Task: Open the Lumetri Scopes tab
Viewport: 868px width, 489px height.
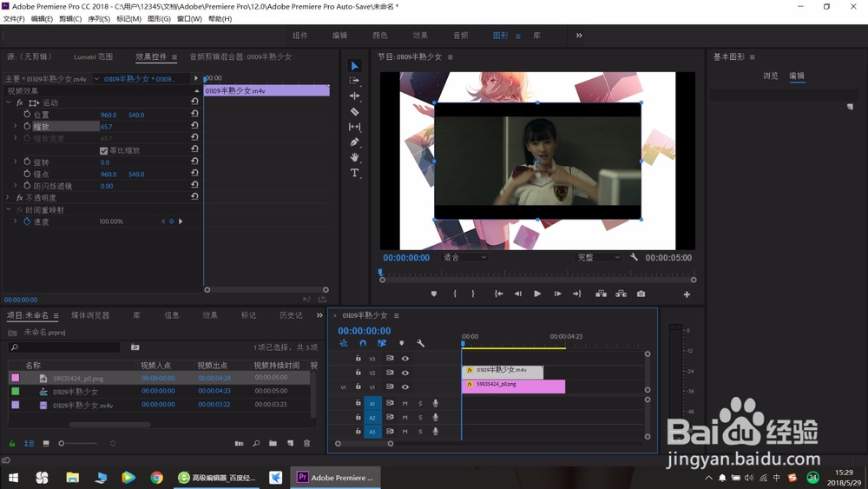Action: tap(93, 56)
